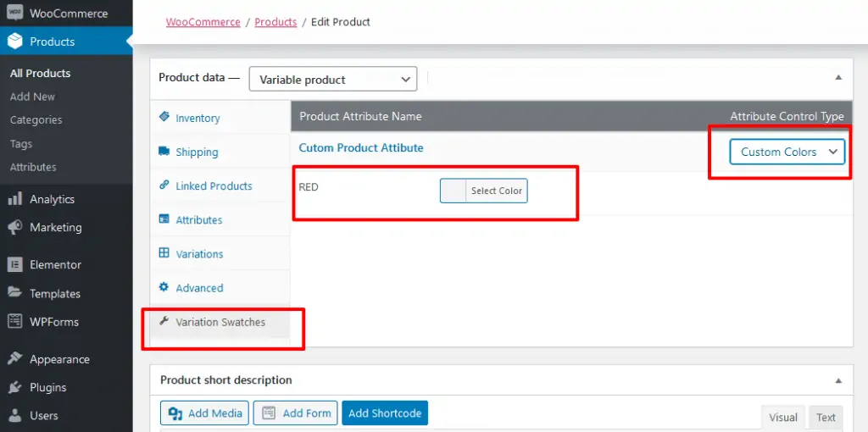Click the Product Attribute Name column header
Image resolution: width=868 pixels, height=432 pixels.
tap(360, 116)
